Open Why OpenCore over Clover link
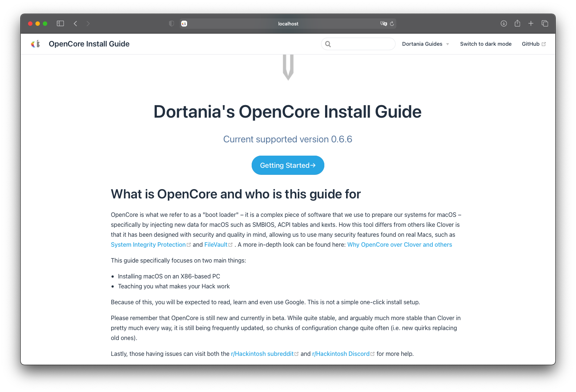 (400, 244)
